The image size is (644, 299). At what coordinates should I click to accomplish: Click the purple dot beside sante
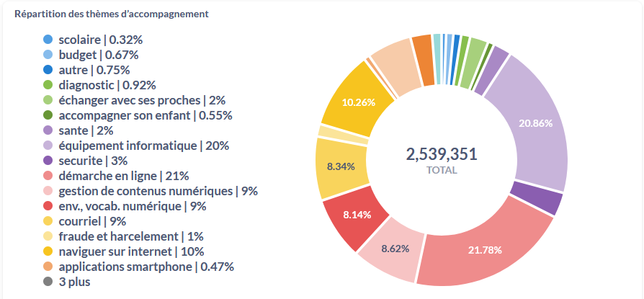pyautogui.click(x=48, y=130)
